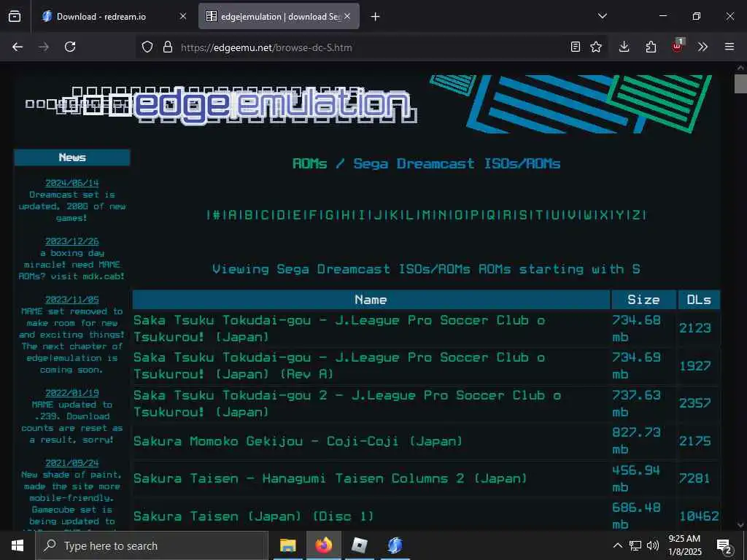Download Saka Tsuku Tokudai-gou 2 (Japan)
This screenshot has height=560, width=747.
point(347,403)
